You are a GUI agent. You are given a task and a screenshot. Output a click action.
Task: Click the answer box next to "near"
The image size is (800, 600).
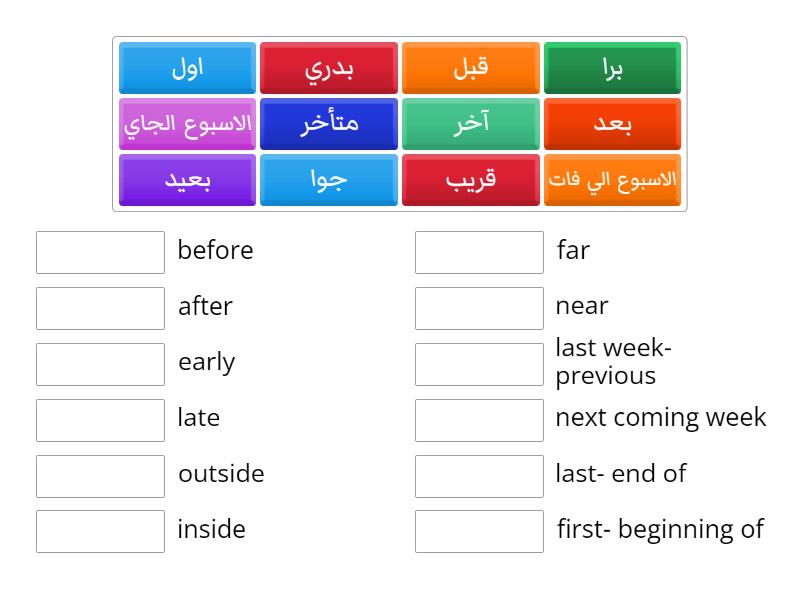tap(479, 308)
